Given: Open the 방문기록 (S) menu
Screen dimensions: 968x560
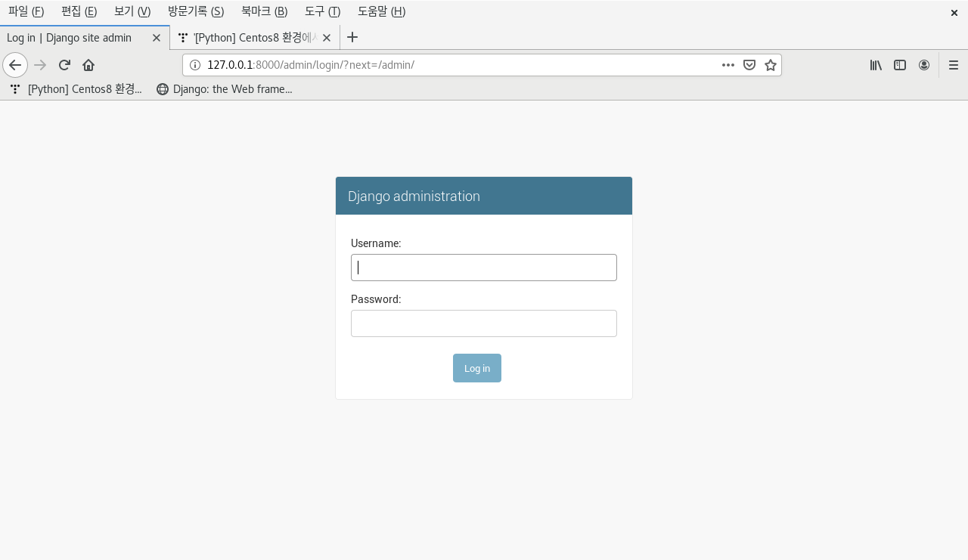Looking at the screenshot, I should [x=196, y=11].
